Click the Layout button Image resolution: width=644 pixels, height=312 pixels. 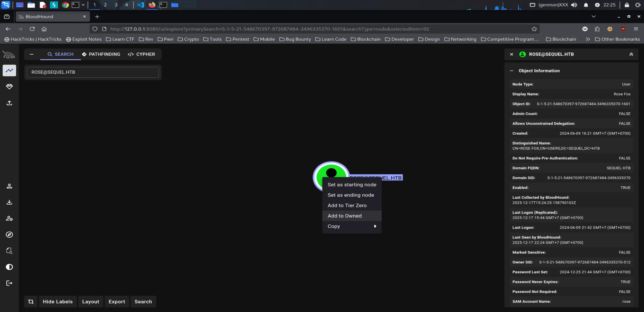click(91, 302)
